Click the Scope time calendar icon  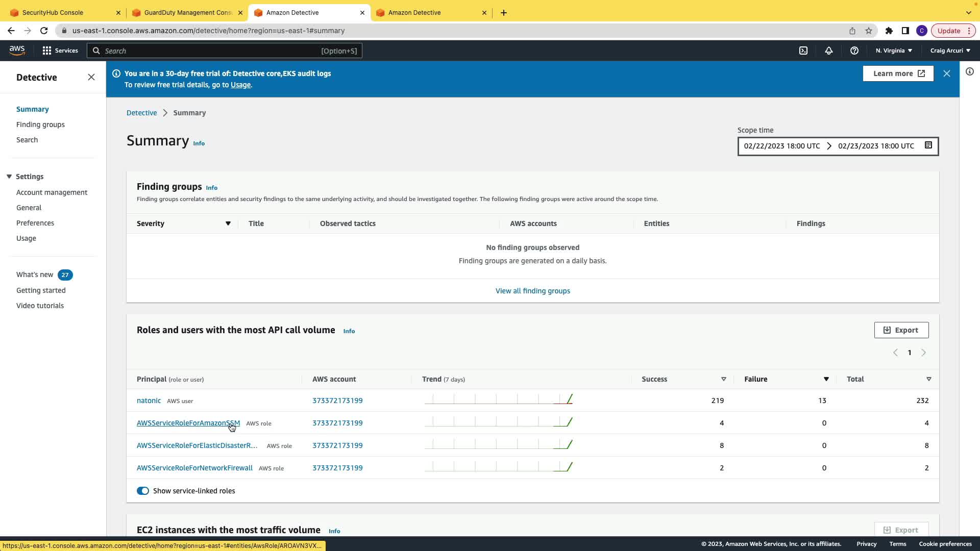coord(928,145)
